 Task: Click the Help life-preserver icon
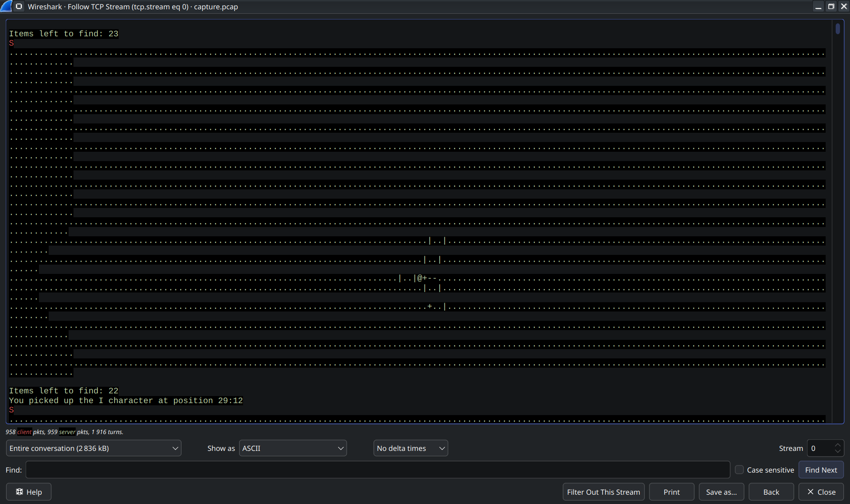coord(19,492)
